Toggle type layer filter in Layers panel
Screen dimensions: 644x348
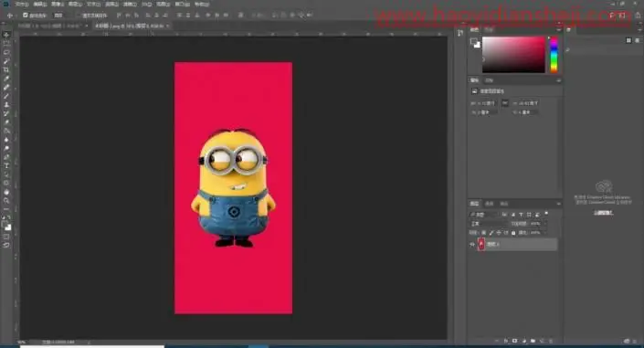pyautogui.click(x=521, y=215)
